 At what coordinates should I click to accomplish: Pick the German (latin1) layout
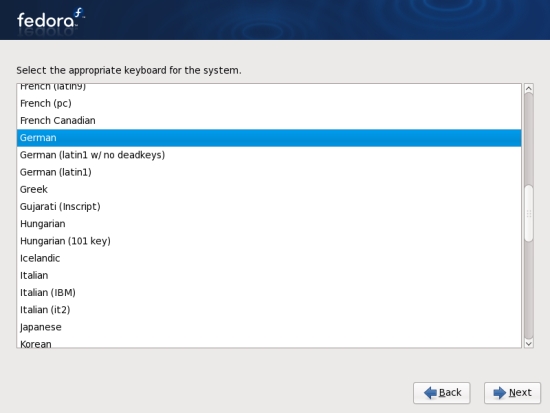point(269,172)
